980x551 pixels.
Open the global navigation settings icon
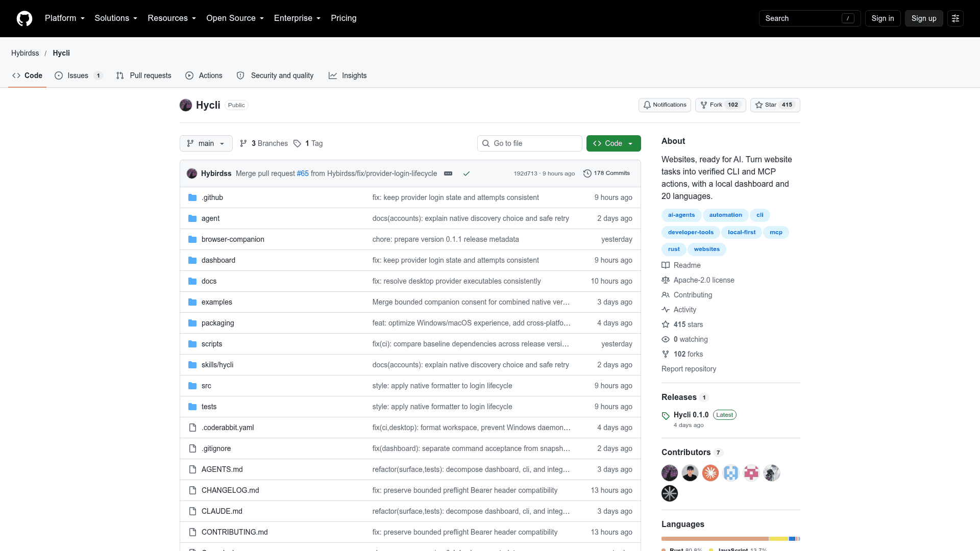point(955,18)
